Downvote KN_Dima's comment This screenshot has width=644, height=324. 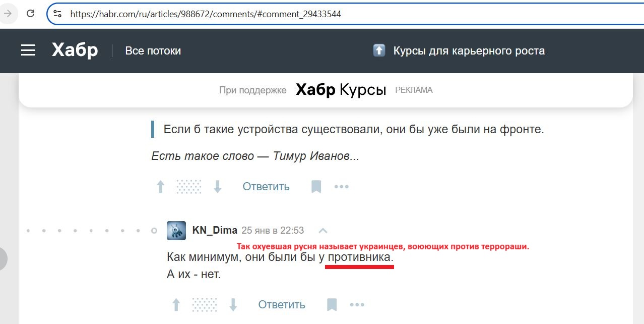coord(233,305)
